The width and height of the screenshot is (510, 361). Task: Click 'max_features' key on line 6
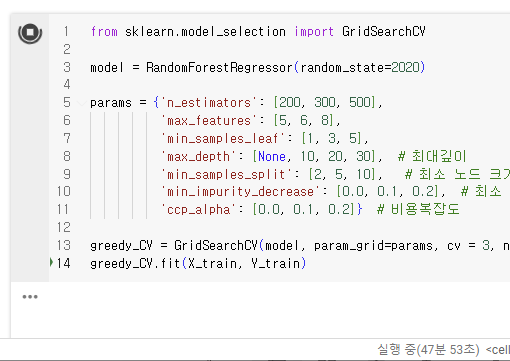pos(209,121)
